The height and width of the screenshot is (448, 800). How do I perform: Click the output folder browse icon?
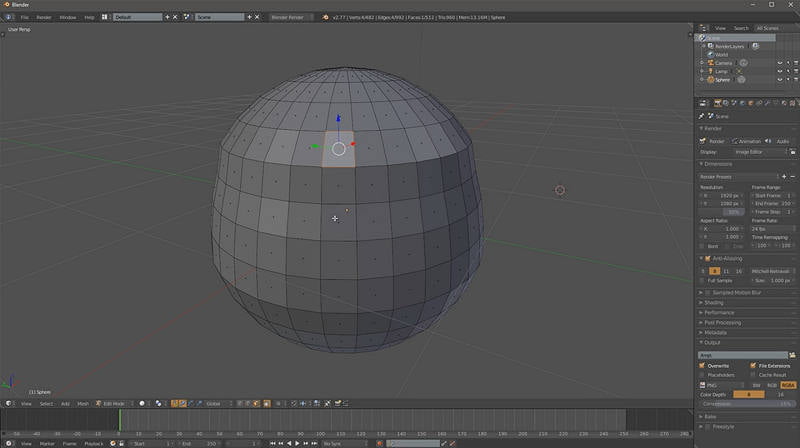(791, 355)
